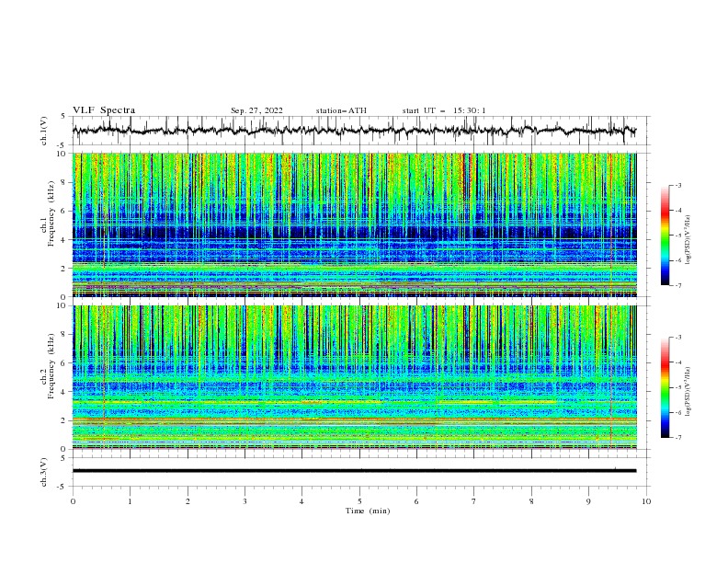Click time axis tick label "5"
The image size is (728, 563).
point(359,501)
